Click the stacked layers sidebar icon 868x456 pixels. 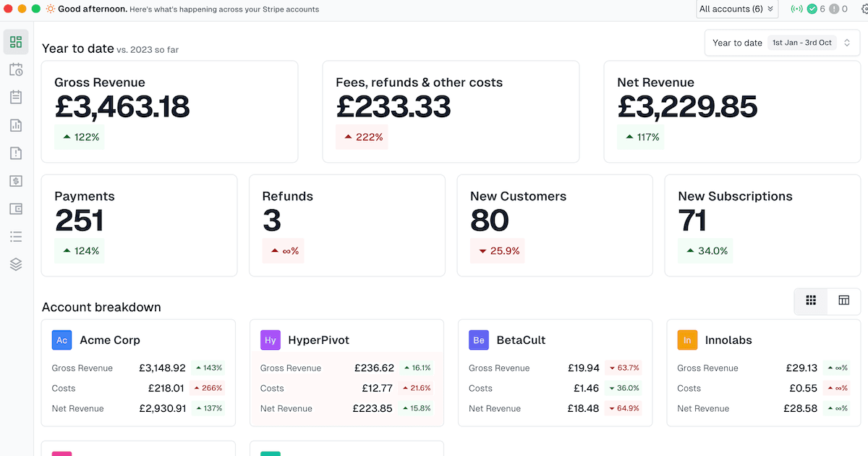coord(16,264)
